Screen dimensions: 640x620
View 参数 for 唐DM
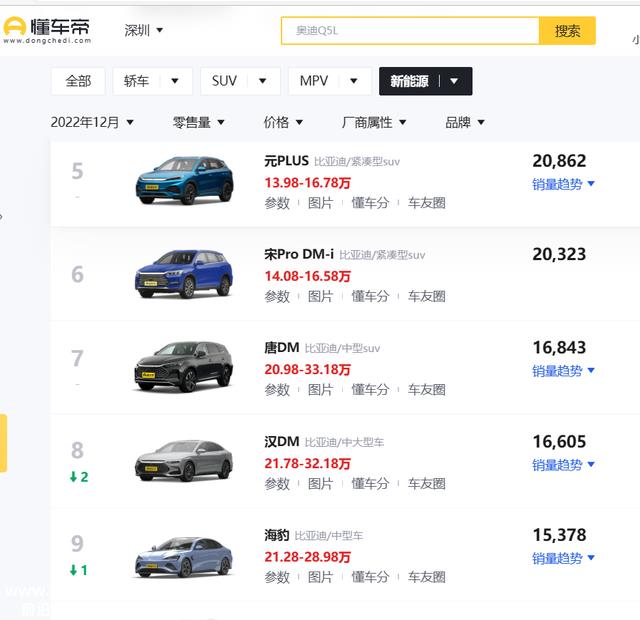coord(277,390)
